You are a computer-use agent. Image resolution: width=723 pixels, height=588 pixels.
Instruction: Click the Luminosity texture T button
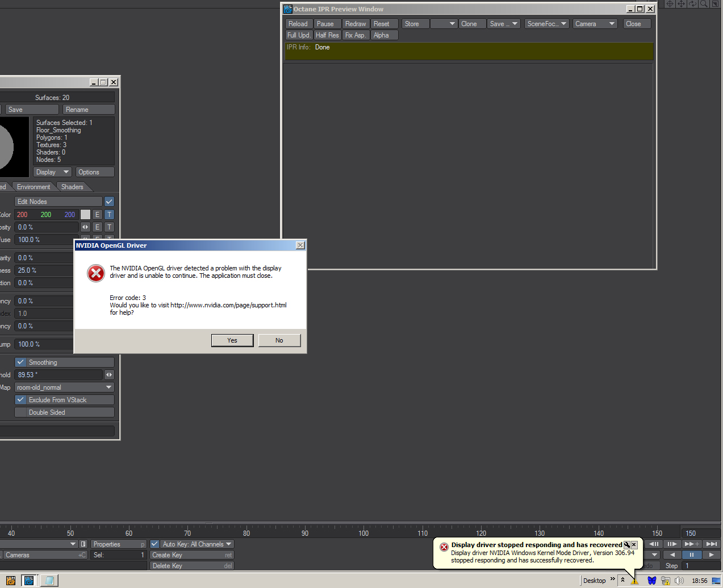point(110,227)
